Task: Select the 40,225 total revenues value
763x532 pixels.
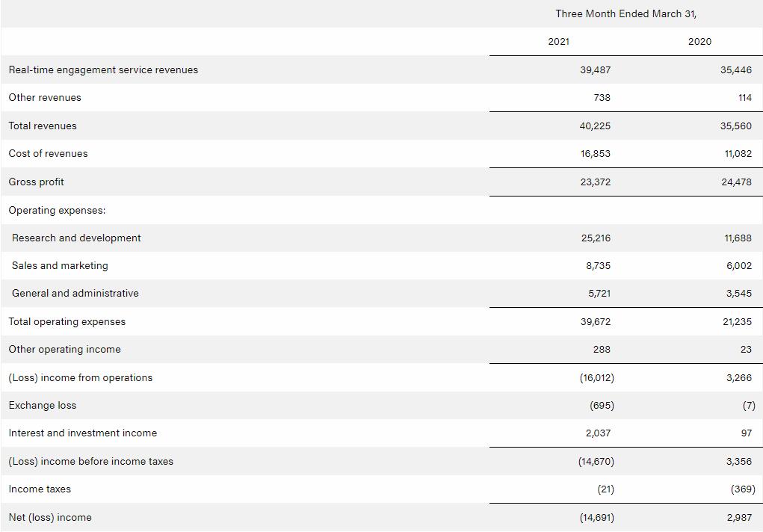Action: point(595,126)
